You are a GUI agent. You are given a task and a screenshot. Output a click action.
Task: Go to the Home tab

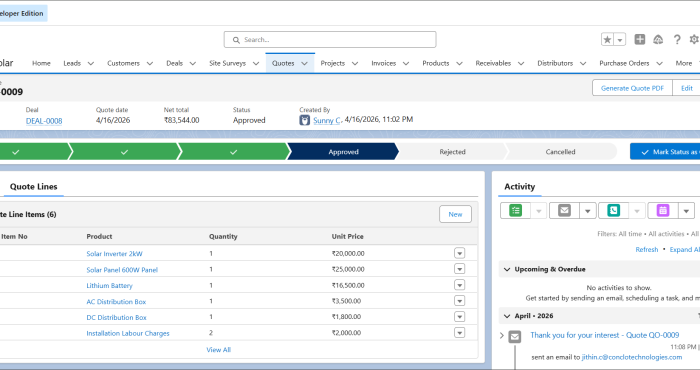point(41,63)
